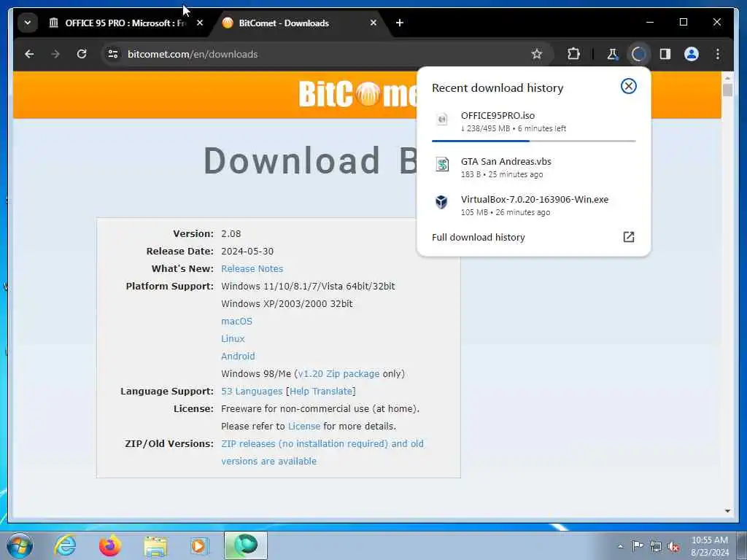Click the Help Translate link
Screen dimensions: 747x560
tap(321, 392)
